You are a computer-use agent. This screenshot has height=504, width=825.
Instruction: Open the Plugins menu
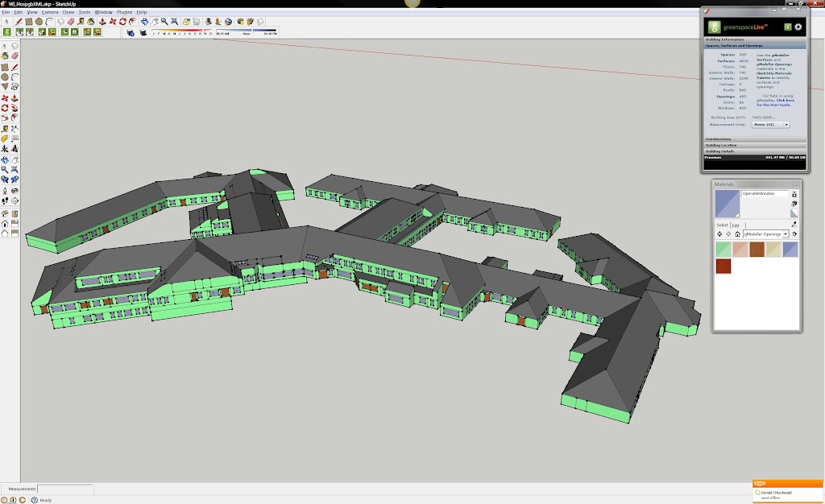click(x=125, y=13)
